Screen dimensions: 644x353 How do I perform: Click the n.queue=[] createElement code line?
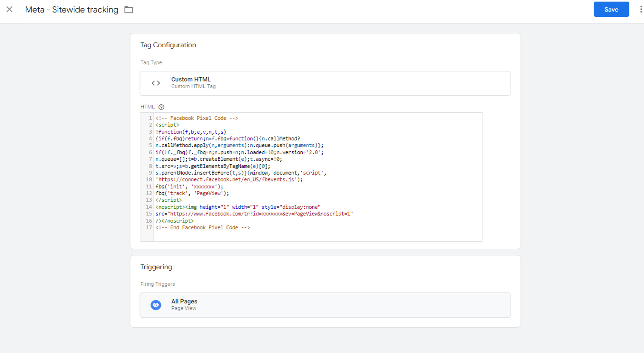click(219, 159)
